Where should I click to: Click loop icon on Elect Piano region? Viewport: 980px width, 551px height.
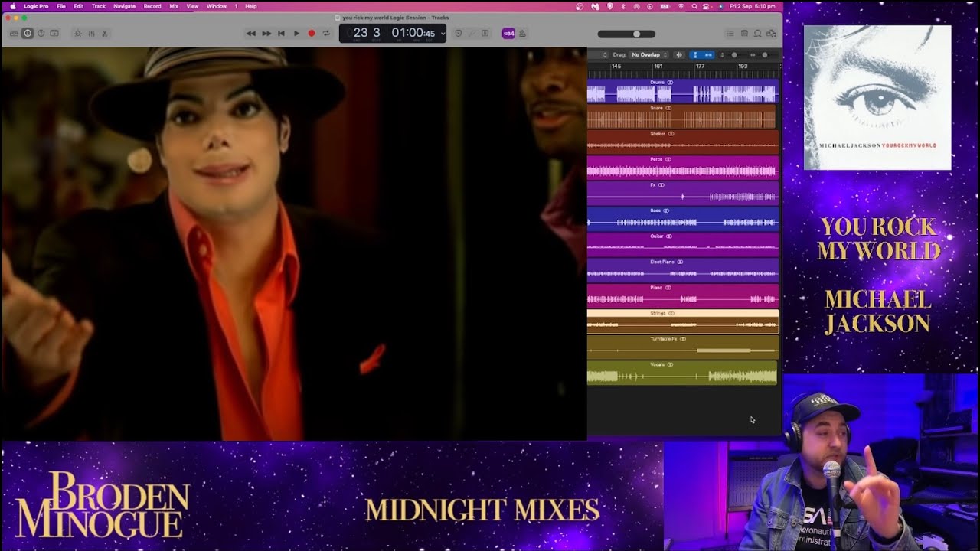pos(681,262)
